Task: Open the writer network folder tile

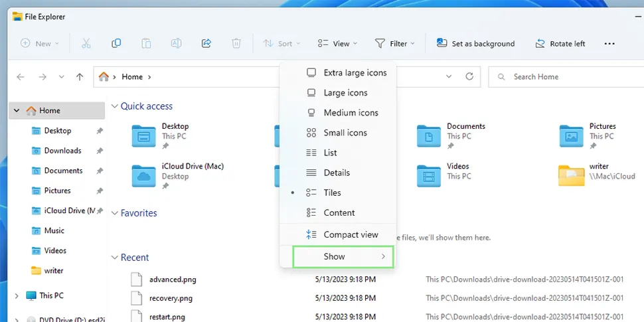Action: pos(597,176)
